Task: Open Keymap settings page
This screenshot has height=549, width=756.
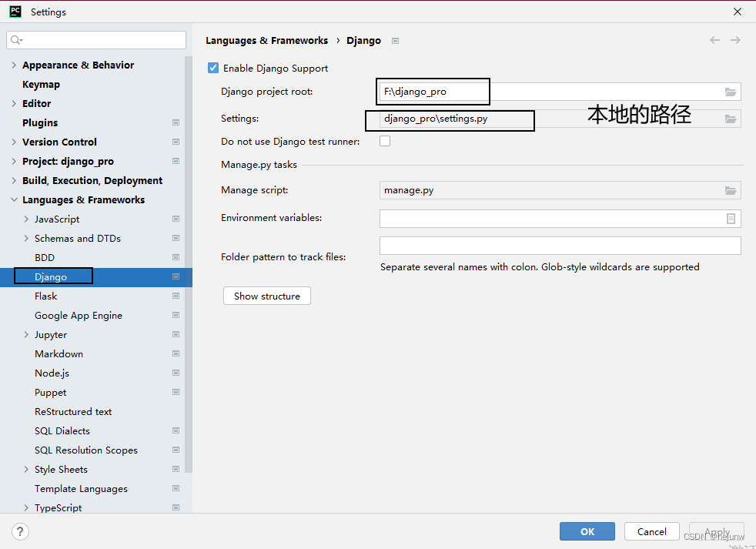Action: [x=41, y=85]
